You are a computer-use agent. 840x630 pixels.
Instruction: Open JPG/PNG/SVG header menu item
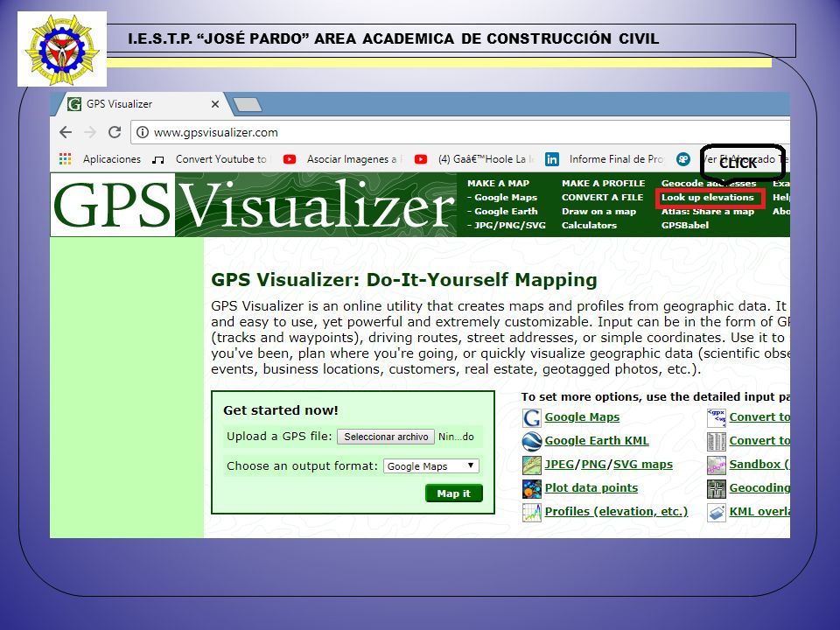[x=509, y=225]
